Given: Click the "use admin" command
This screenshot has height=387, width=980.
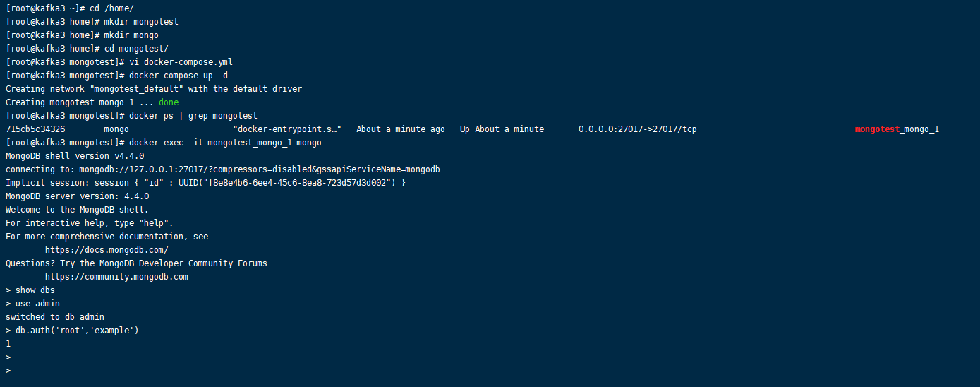Looking at the screenshot, I should pyautogui.click(x=37, y=304).
